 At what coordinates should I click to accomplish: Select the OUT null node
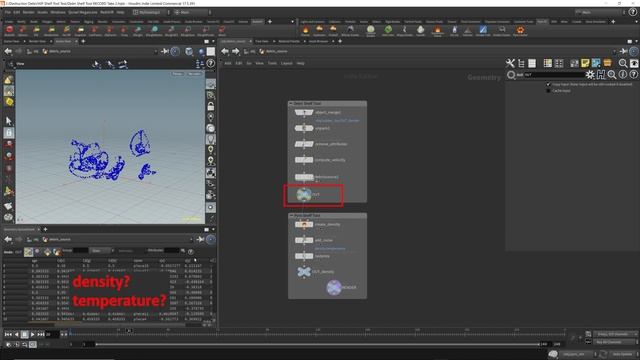tap(304, 195)
